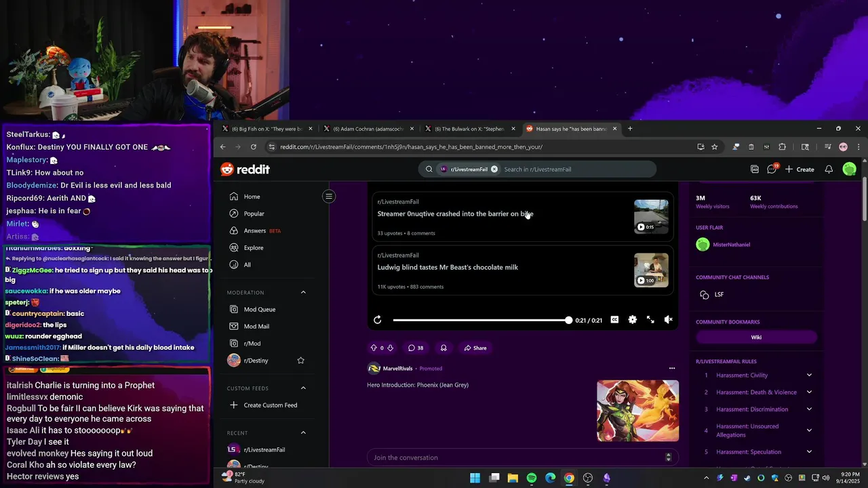The width and height of the screenshot is (868, 488).
Task: Go back in the Chrome browser
Action: point(222,146)
